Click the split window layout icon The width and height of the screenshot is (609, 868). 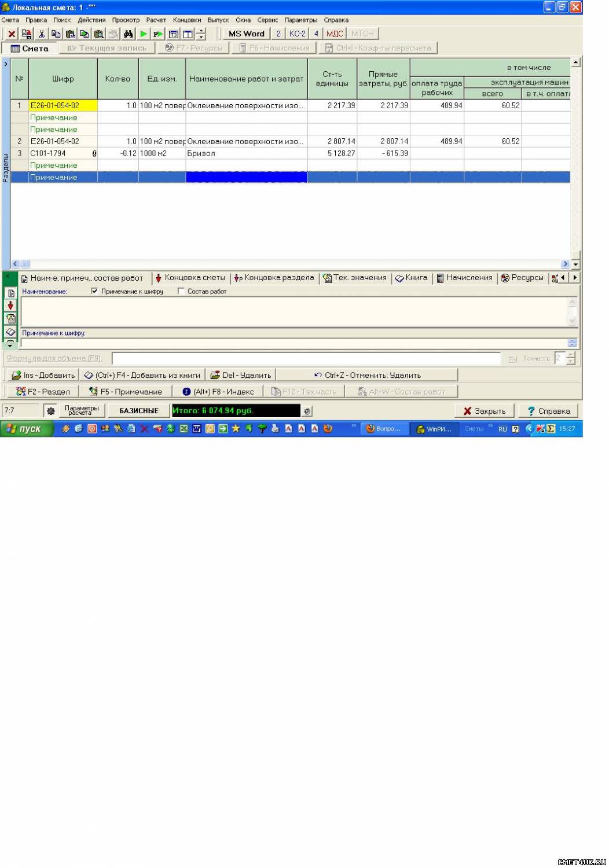tap(188, 34)
